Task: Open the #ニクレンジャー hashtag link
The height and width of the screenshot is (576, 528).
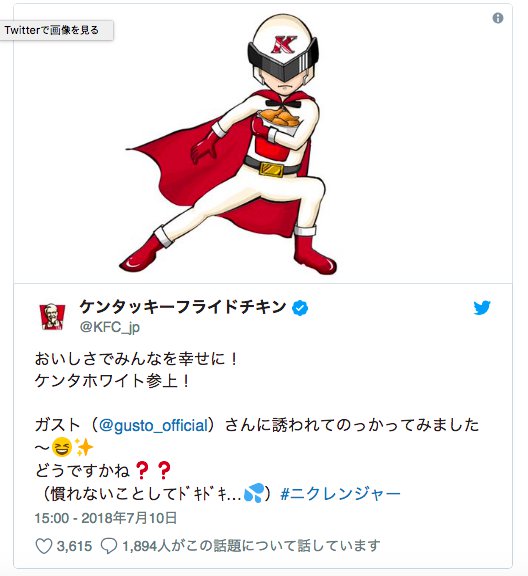Action: pyautogui.click(x=340, y=494)
